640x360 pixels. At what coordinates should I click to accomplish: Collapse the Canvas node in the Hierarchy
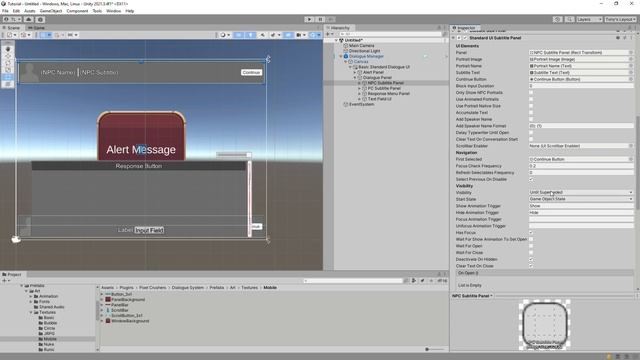(346, 62)
